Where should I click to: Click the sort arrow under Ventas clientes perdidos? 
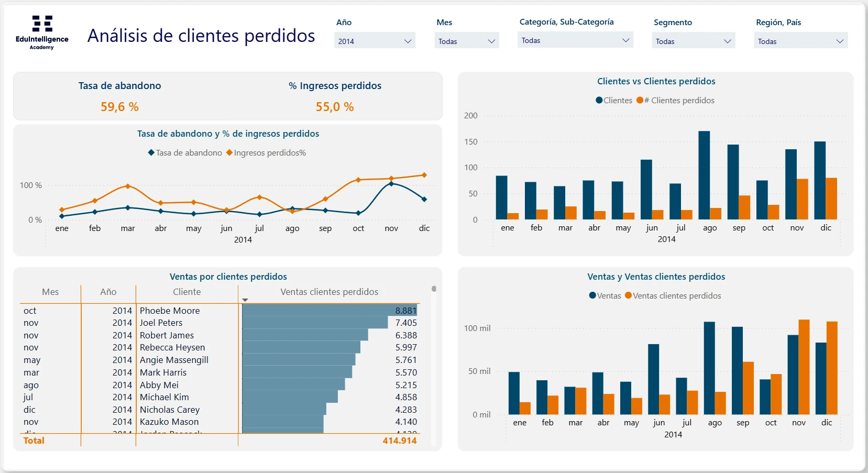[245, 300]
